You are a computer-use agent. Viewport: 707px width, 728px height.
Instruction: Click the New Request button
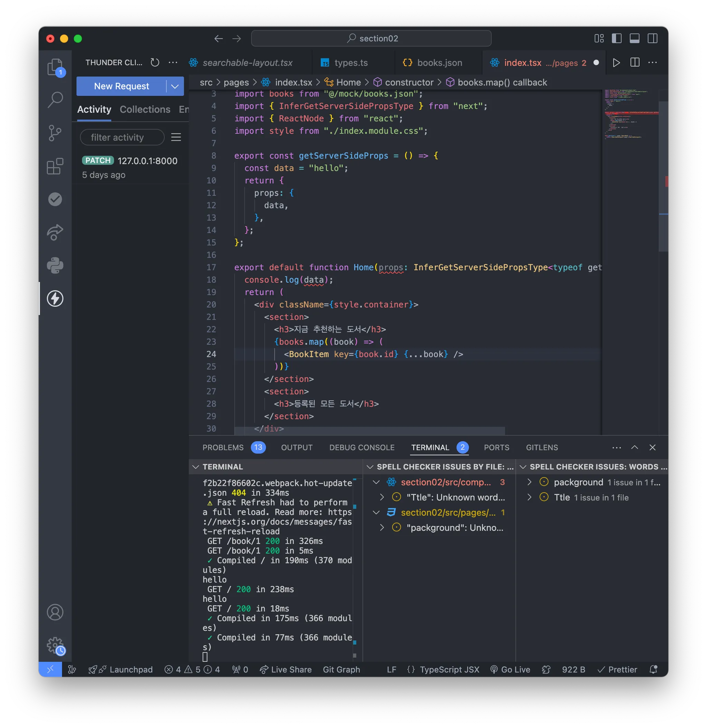click(122, 86)
